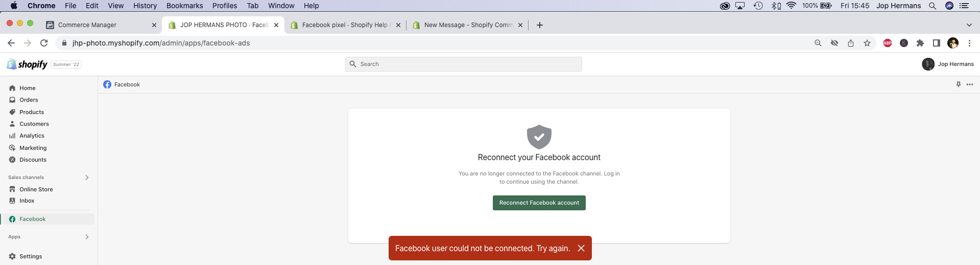Dismiss the red error toast notification
980x265 pixels.
tap(581, 248)
